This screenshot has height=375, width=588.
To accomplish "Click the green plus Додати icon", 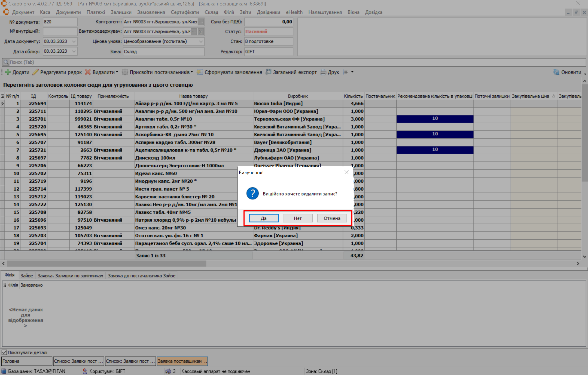I will click(x=8, y=72).
